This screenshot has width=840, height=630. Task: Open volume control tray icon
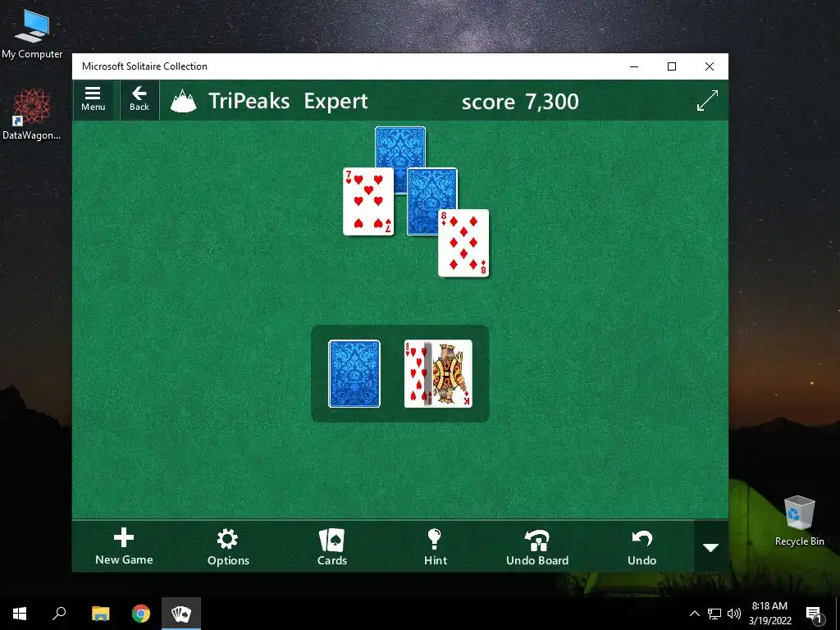[x=734, y=614]
